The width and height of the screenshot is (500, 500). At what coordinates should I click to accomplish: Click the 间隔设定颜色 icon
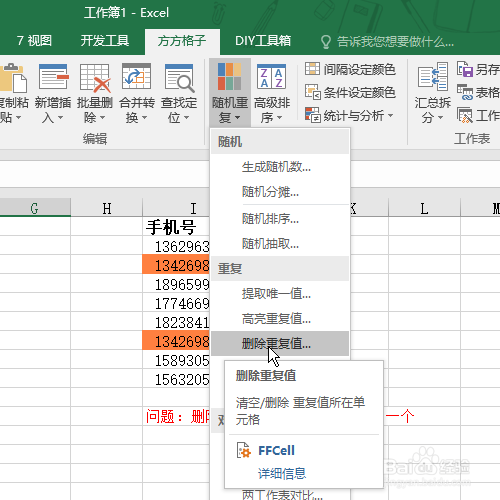point(312,69)
